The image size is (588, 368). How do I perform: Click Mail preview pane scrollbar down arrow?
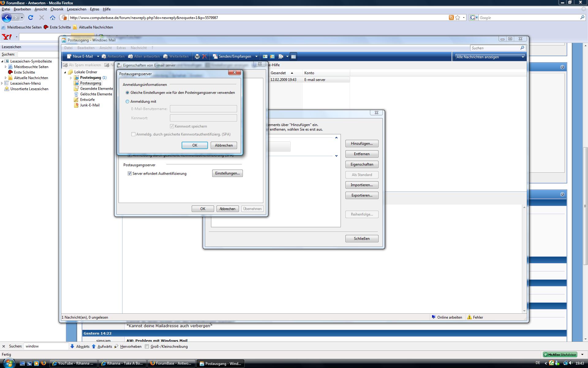524,311
